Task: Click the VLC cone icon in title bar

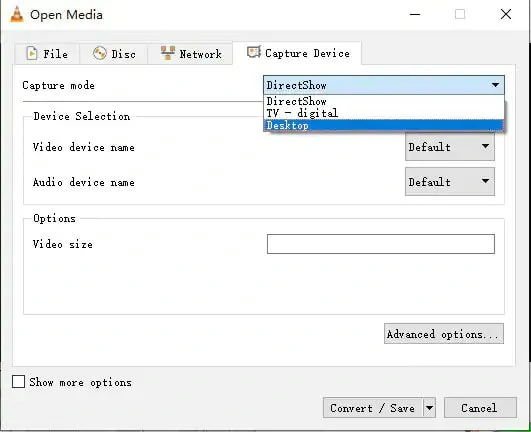Action: click(17, 14)
